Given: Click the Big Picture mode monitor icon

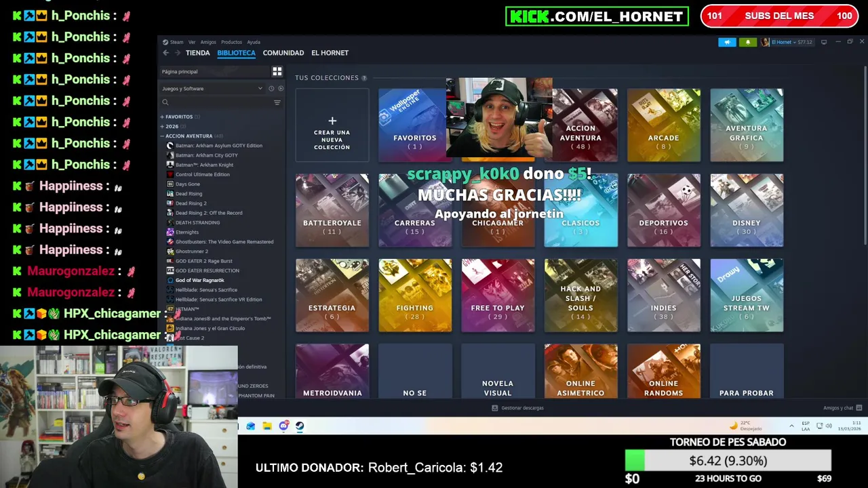Looking at the screenshot, I should 824,42.
